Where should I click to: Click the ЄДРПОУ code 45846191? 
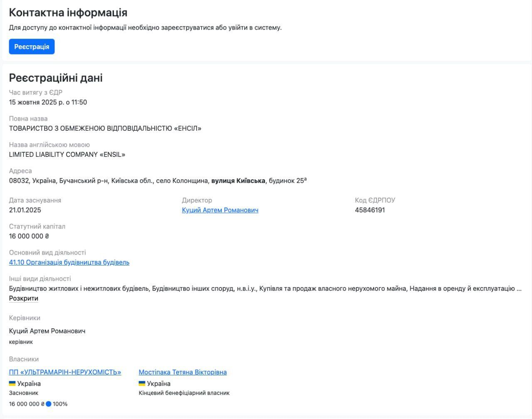pyautogui.click(x=370, y=210)
